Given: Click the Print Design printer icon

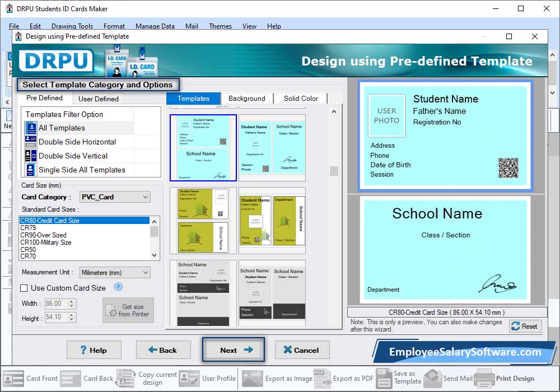Looking at the screenshot, I should point(484,379).
